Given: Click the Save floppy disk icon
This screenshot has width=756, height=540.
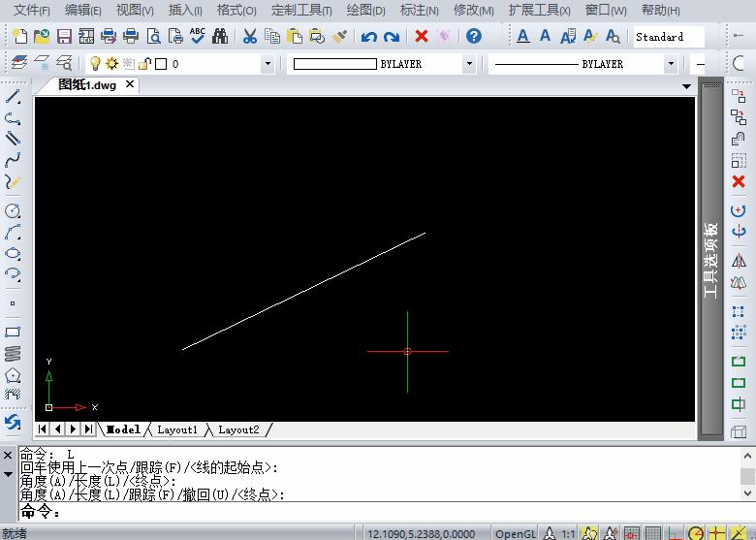Looking at the screenshot, I should coord(64,37).
